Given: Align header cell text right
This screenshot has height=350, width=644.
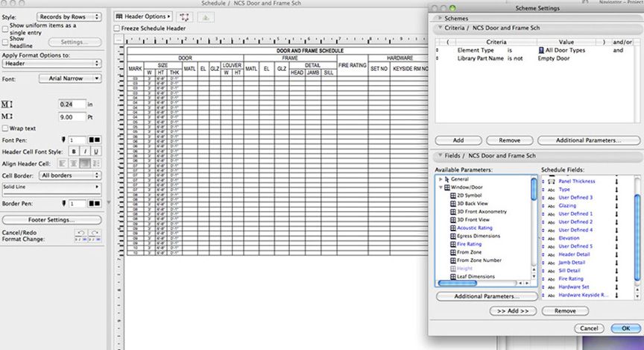Looking at the screenshot, I should [x=85, y=163].
